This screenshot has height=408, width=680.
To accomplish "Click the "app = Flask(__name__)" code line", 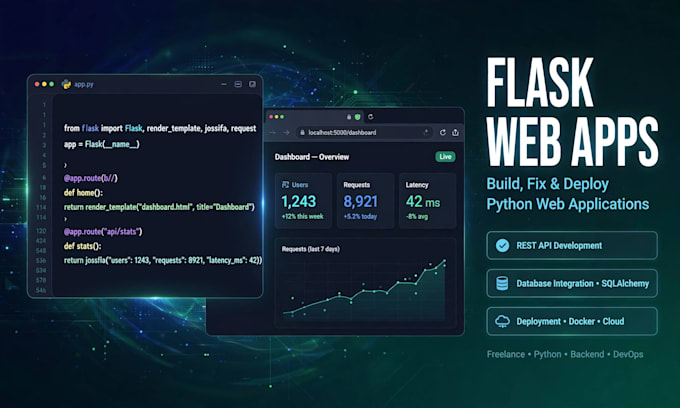I will tap(101, 144).
